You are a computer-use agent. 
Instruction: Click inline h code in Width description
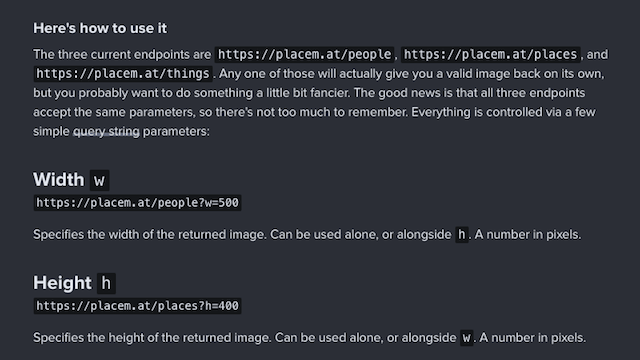tap(462, 235)
